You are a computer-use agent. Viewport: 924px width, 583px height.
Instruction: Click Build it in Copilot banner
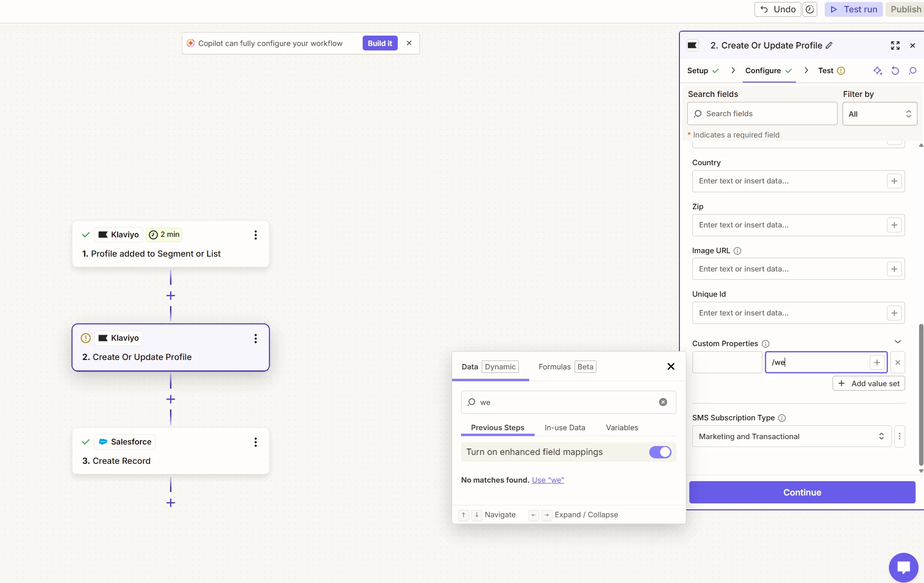pos(380,43)
